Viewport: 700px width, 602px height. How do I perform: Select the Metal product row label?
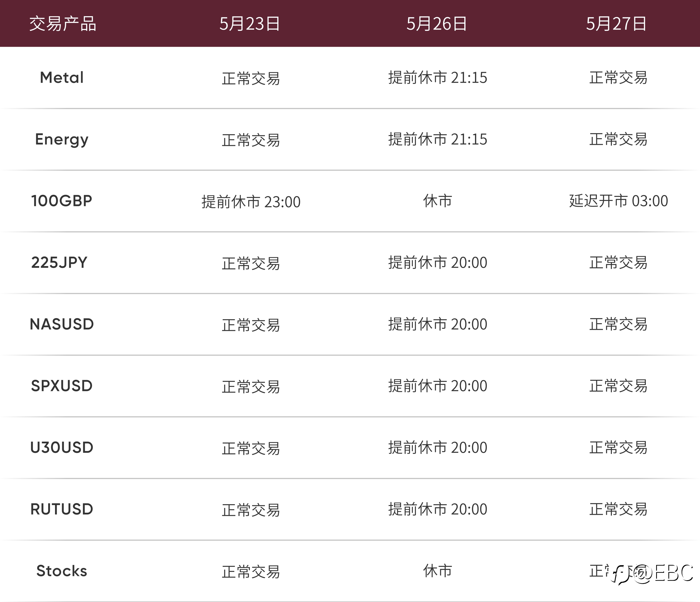pyautogui.click(x=62, y=78)
